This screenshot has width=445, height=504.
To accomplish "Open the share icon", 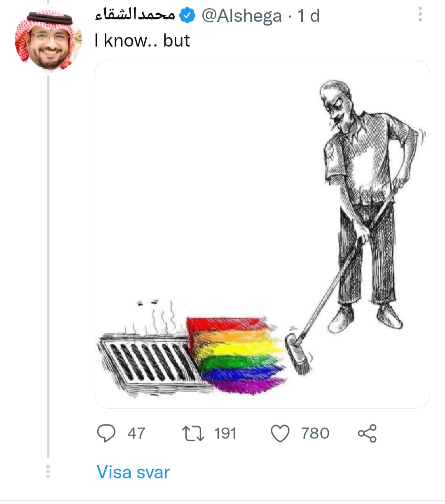I will pyautogui.click(x=367, y=433).
